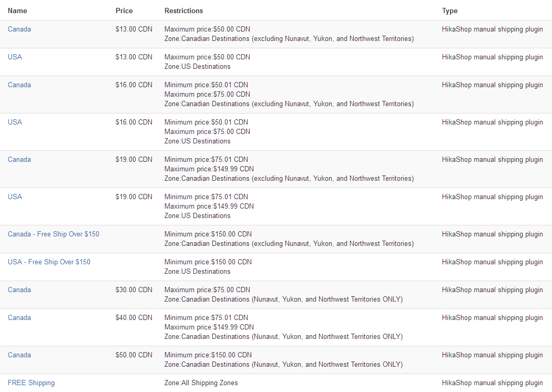Open the Canada link priced $13.00 CDN
Image resolution: width=552 pixels, height=392 pixels.
[x=19, y=29]
